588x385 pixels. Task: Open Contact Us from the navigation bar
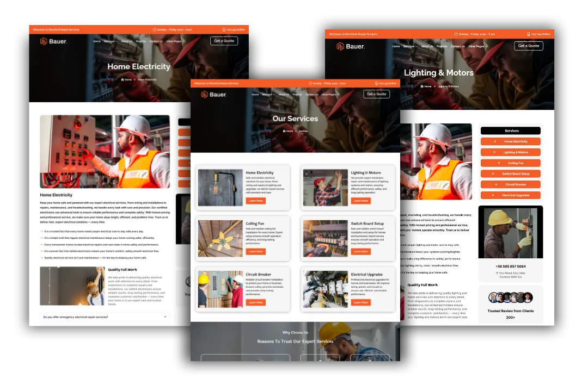tap(311, 94)
